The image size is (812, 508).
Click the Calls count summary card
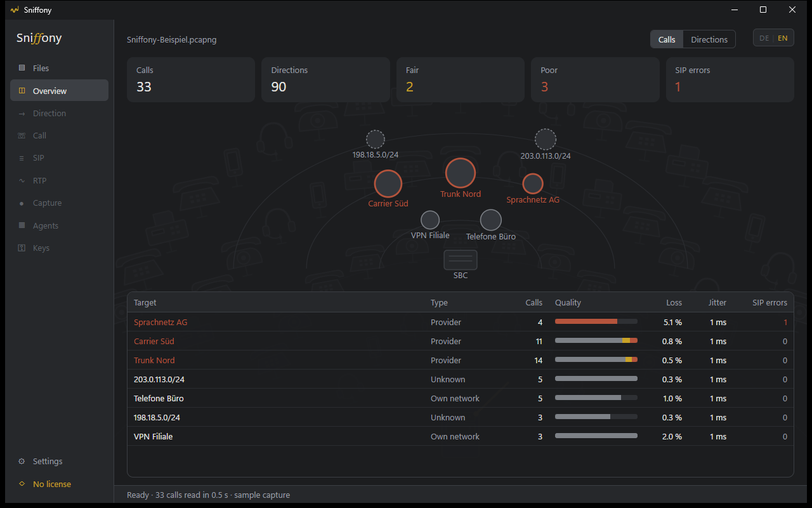[191, 80]
